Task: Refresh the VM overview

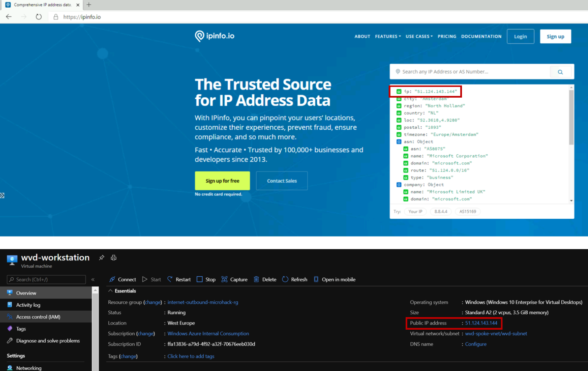Action: [295, 279]
